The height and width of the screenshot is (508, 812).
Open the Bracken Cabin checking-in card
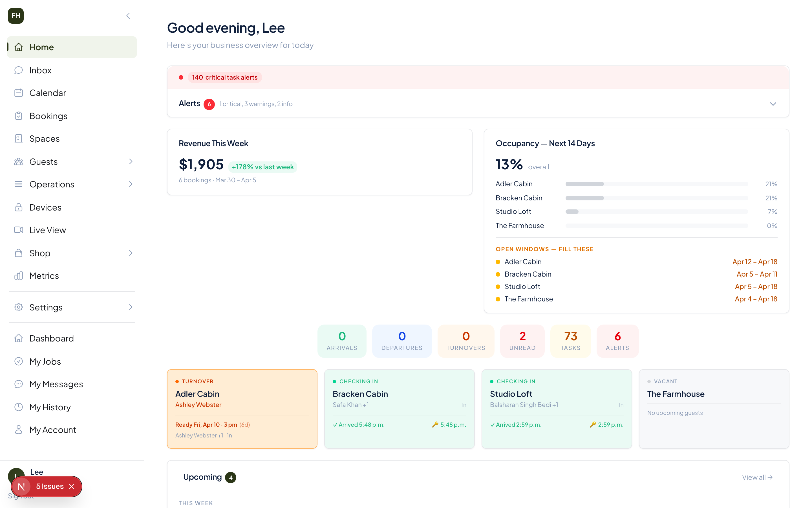399,409
